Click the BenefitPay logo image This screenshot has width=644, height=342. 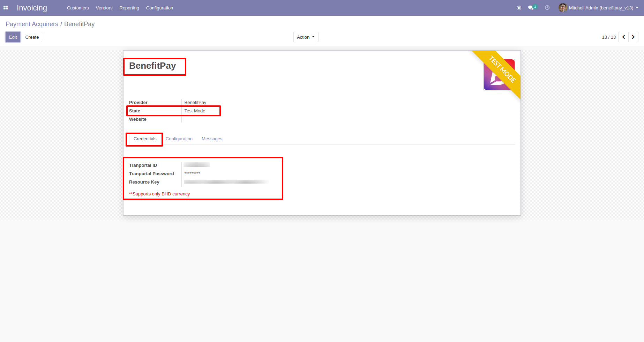click(499, 75)
